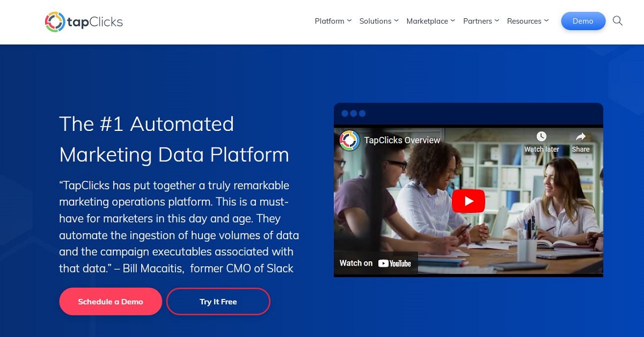Open the search magnifier icon
644x337 pixels.
tap(618, 21)
